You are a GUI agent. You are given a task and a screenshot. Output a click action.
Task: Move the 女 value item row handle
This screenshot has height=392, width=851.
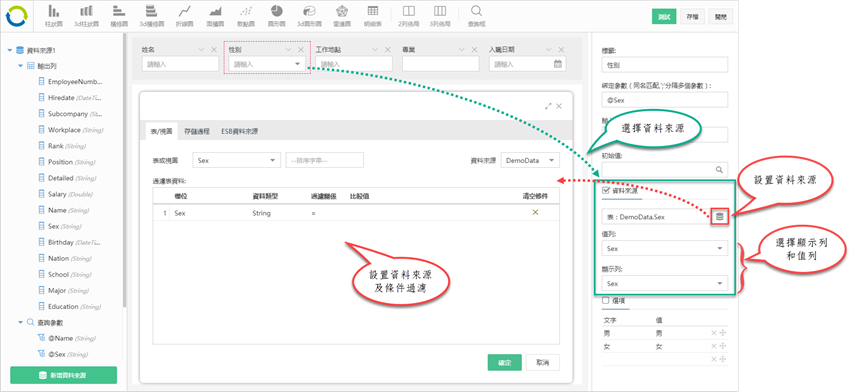click(723, 346)
